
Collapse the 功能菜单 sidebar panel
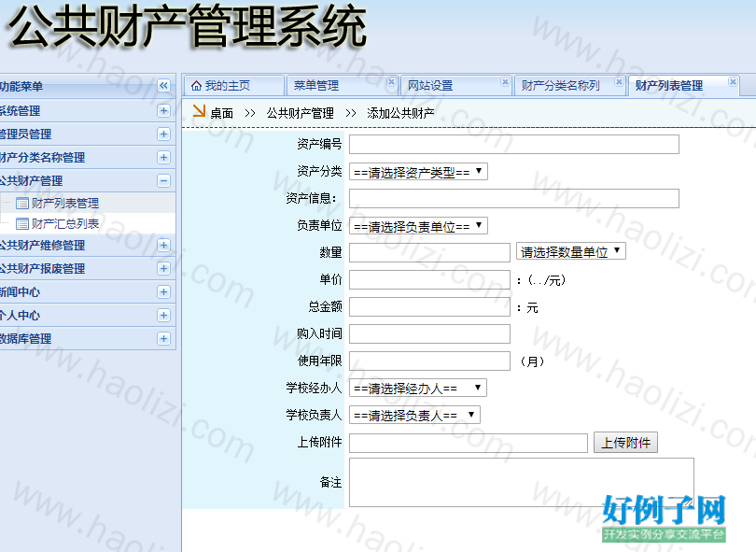pyautogui.click(x=163, y=86)
